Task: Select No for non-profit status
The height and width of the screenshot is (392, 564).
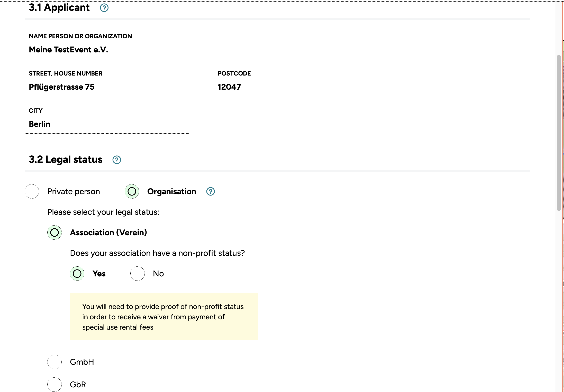Action: (138, 274)
